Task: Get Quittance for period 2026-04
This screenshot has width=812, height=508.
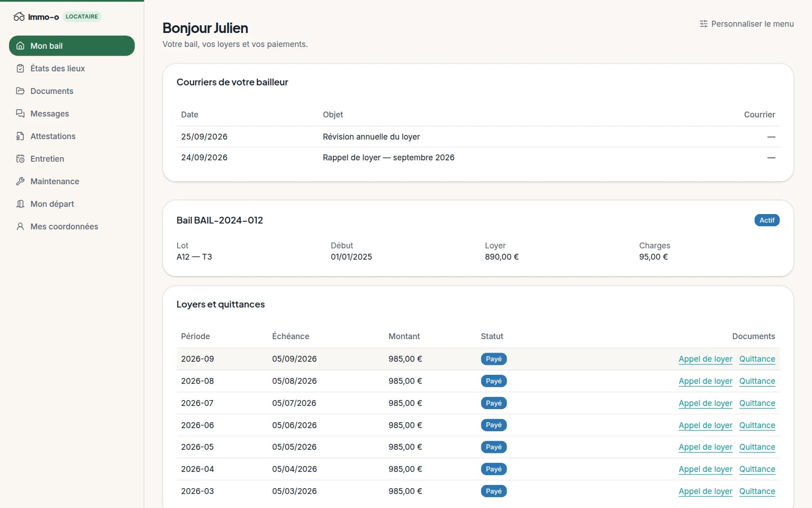Action: click(x=757, y=469)
